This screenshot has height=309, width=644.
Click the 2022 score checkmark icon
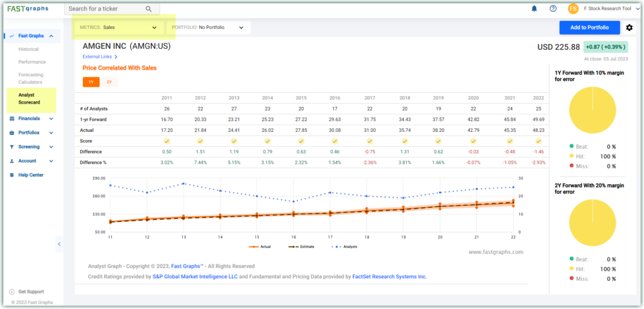[x=538, y=141]
